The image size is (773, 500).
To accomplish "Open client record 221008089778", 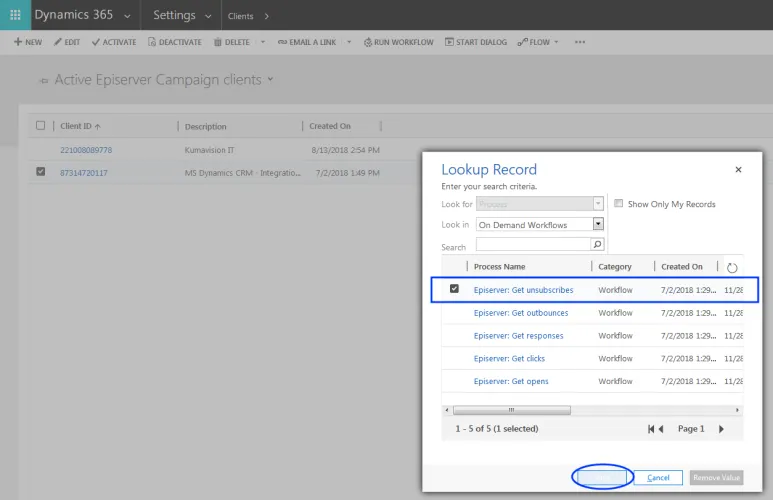I will [86, 150].
